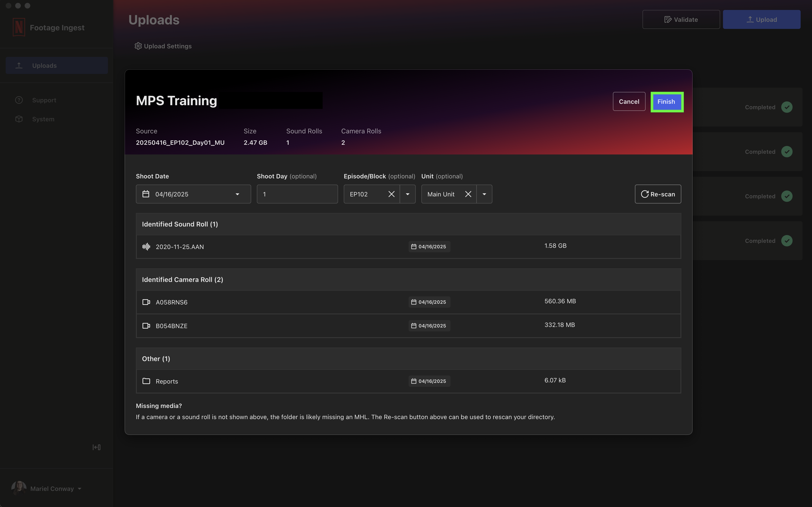Image resolution: width=812 pixels, height=507 pixels.
Task: Open the Validate button in header
Action: pyautogui.click(x=681, y=19)
